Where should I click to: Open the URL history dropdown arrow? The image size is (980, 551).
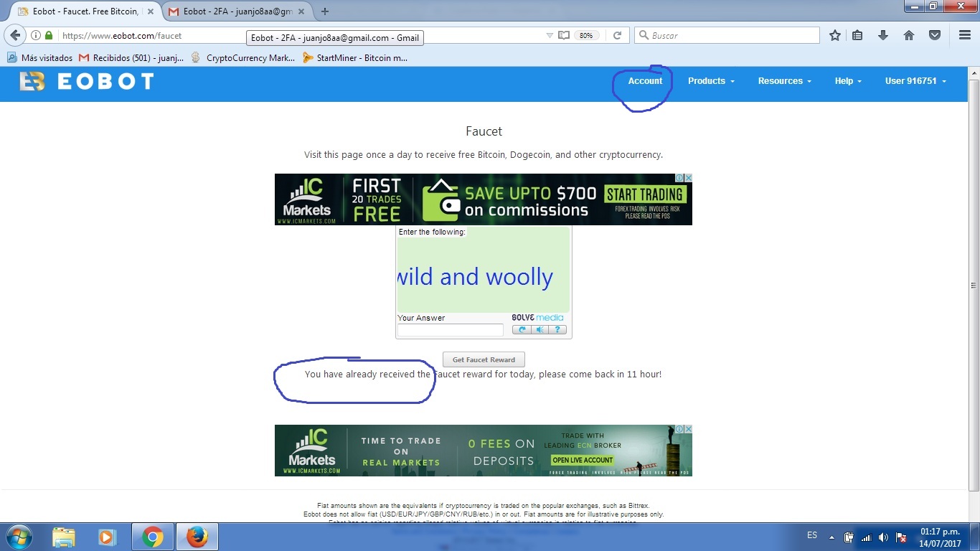click(x=550, y=35)
